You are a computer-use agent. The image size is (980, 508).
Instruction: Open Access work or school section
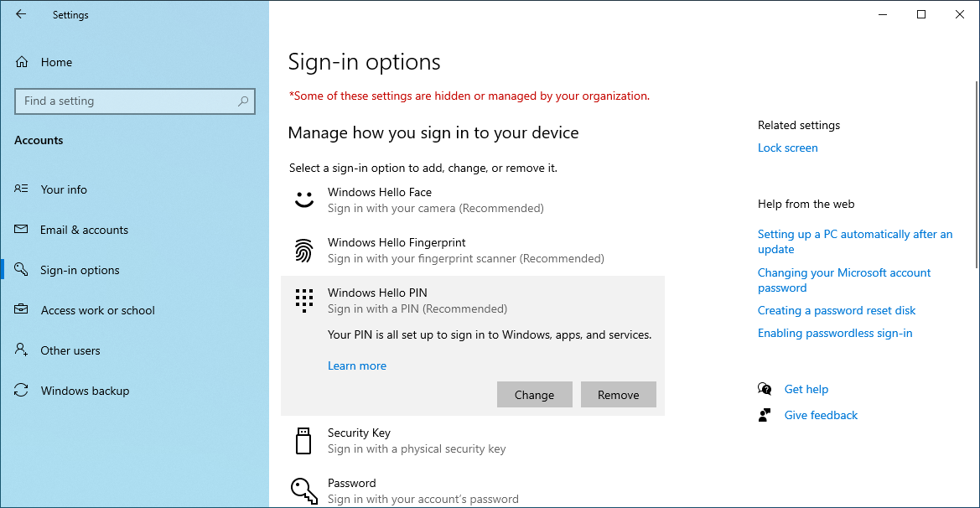coord(97,310)
